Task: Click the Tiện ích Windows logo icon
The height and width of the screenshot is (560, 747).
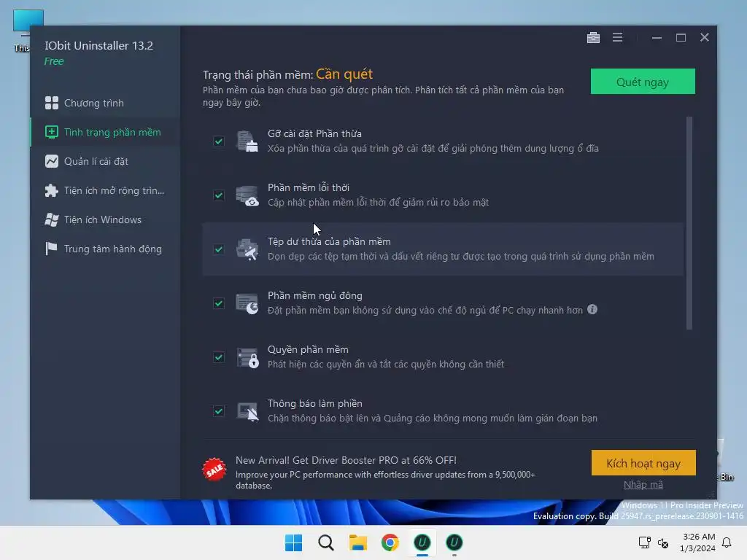Action: coord(52,219)
